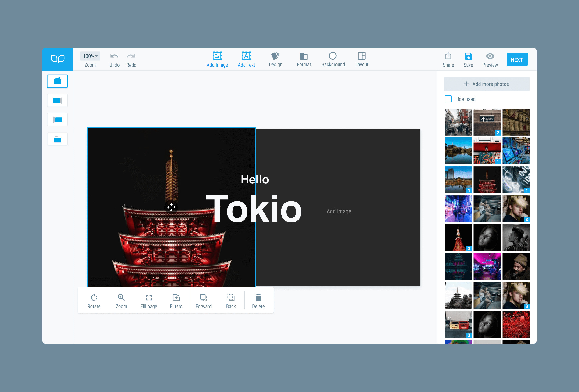Click the Rotate image icon
The width and height of the screenshot is (579, 392).
click(94, 297)
